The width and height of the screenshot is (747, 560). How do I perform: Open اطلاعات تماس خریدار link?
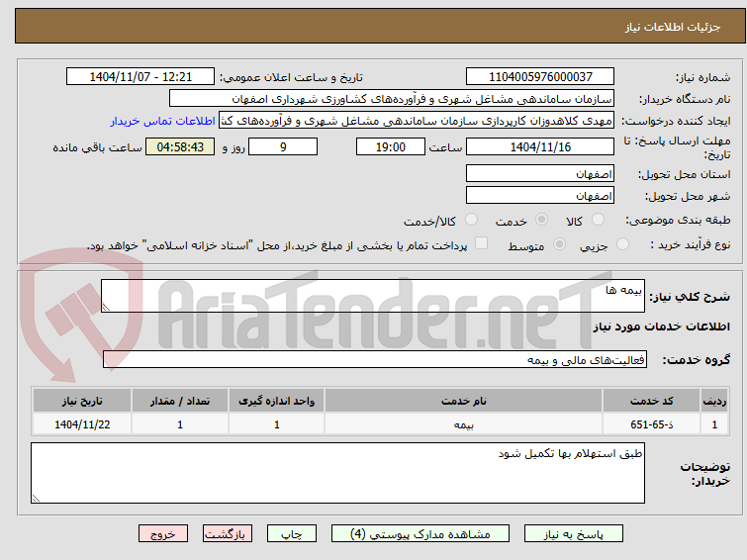[x=163, y=121]
